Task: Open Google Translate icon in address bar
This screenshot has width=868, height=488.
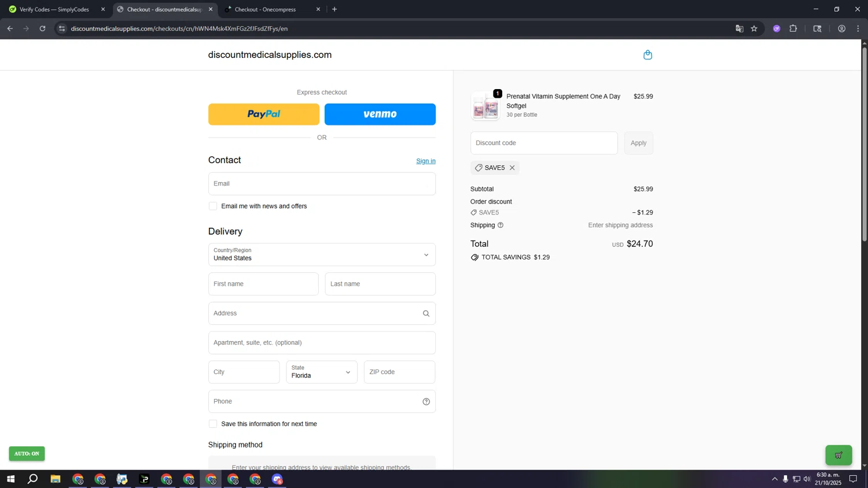Action: click(x=739, y=28)
